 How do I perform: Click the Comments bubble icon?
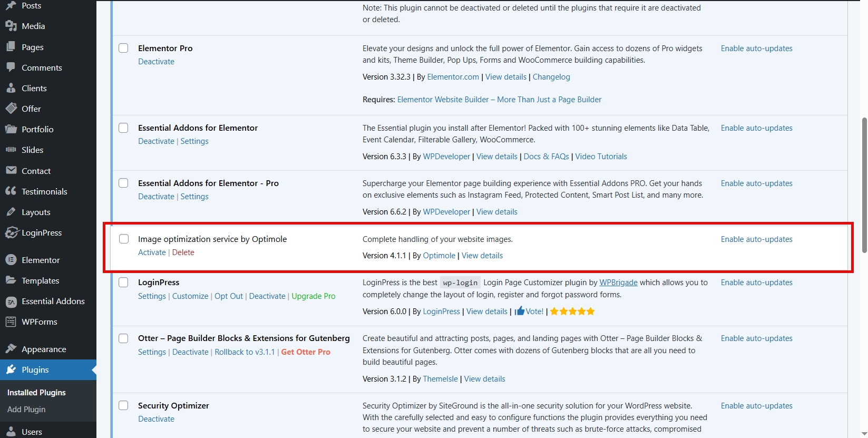click(x=11, y=67)
